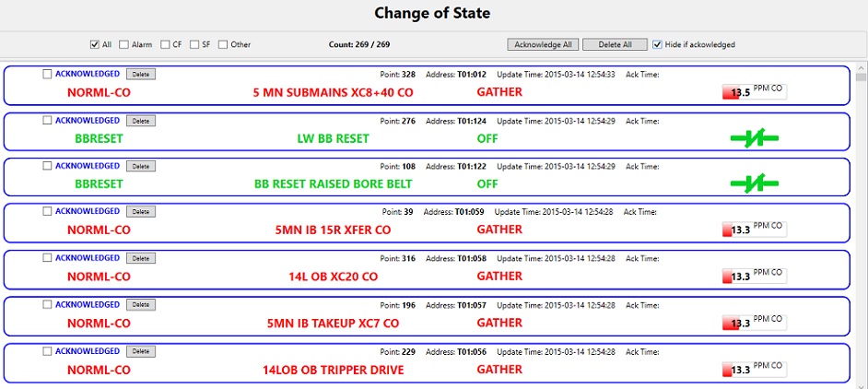Check the box for LW BB RESET entry
Screen dimensions: 868x389
pyautogui.click(x=48, y=120)
